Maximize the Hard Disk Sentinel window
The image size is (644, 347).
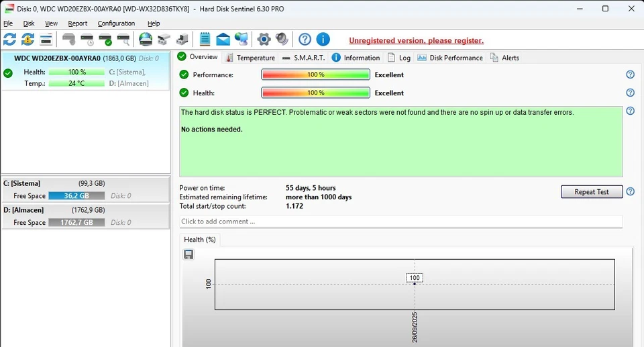(x=605, y=9)
